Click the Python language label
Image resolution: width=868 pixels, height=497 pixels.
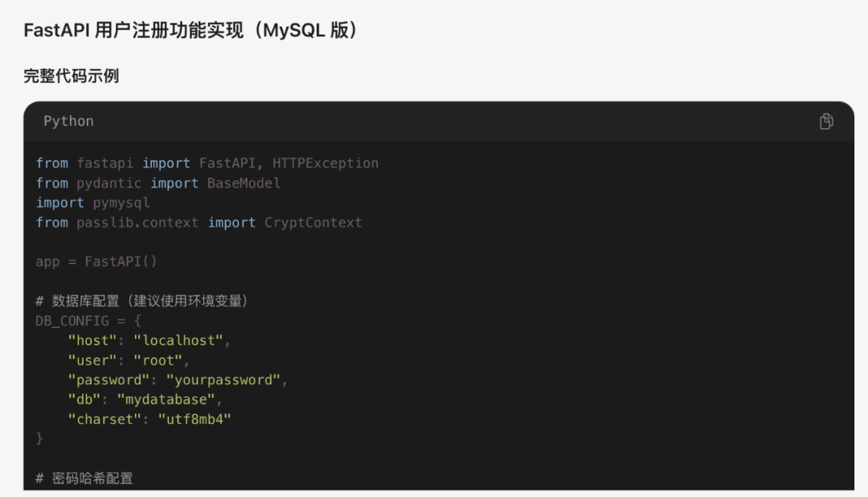point(68,121)
